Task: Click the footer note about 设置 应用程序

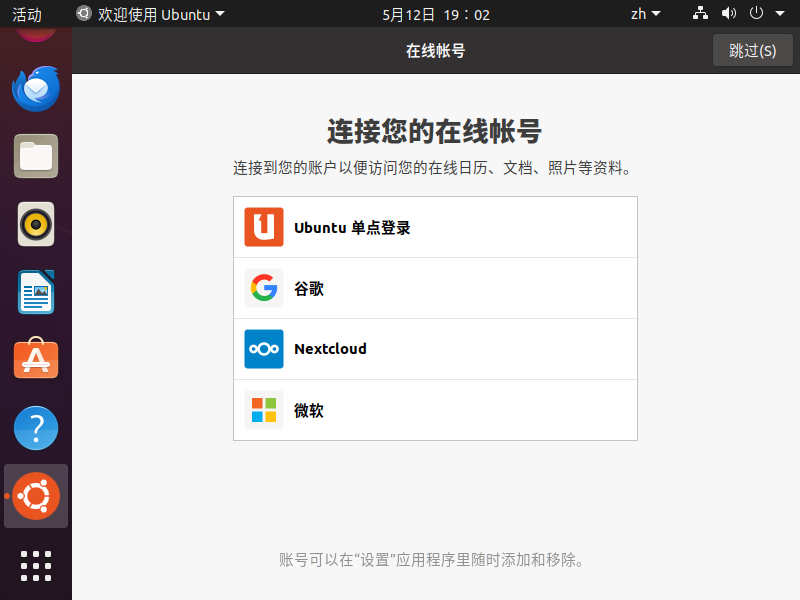Action: coord(432,560)
